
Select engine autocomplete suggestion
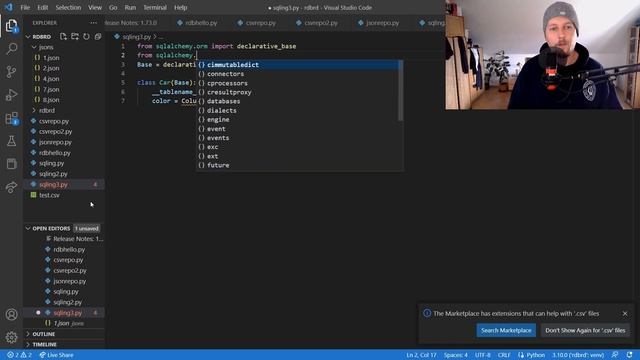click(x=298, y=120)
